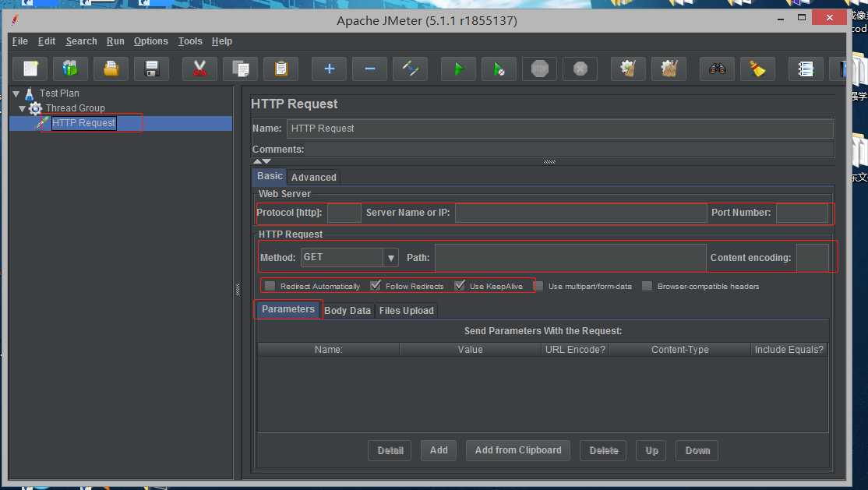Open the Run menu
The height and width of the screenshot is (490, 868).
tap(115, 41)
